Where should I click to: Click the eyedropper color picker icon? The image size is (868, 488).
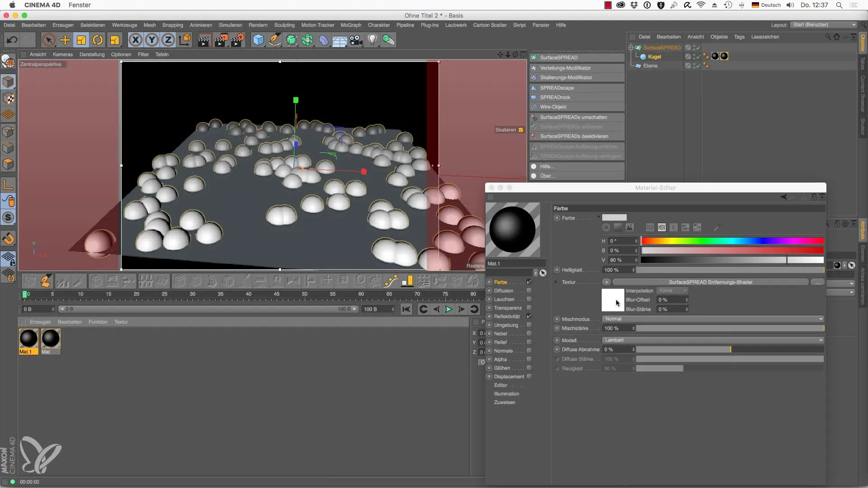coord(717,227)
